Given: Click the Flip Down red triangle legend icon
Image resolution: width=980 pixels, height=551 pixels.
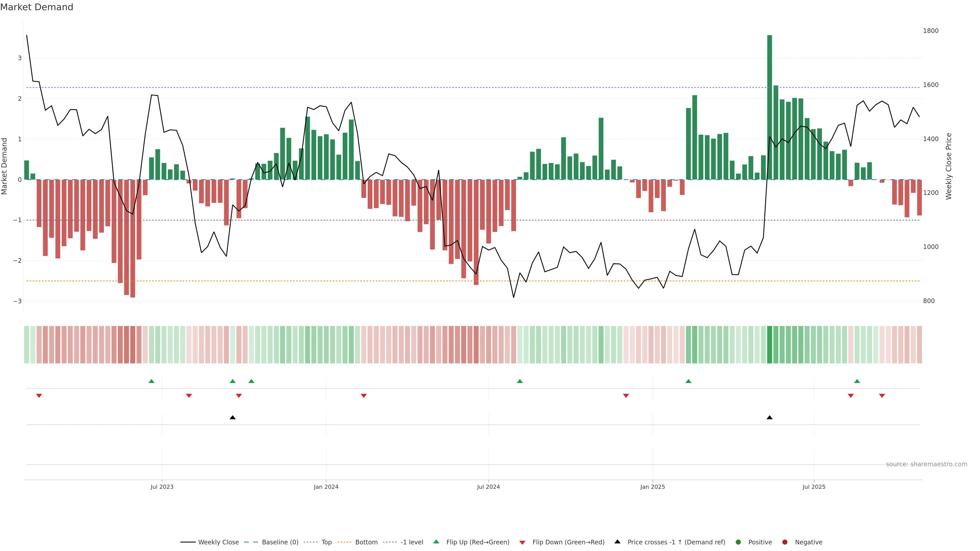Looking at the screenshot, I should pyautogui.click(x=522, y=542).
